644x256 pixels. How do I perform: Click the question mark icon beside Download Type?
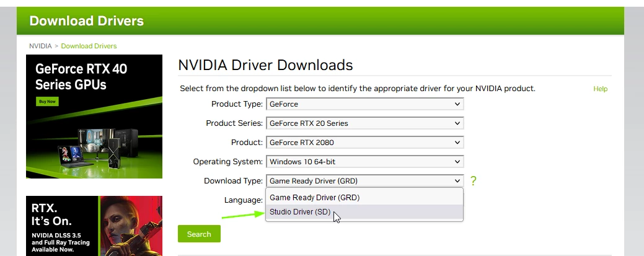click(473, 181)
